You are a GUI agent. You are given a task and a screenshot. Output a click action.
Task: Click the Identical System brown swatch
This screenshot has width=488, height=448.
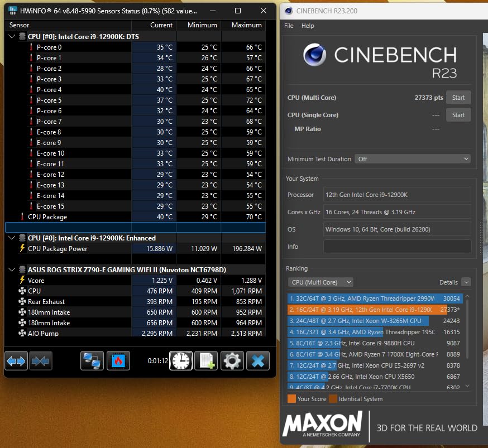coord(333,399)
